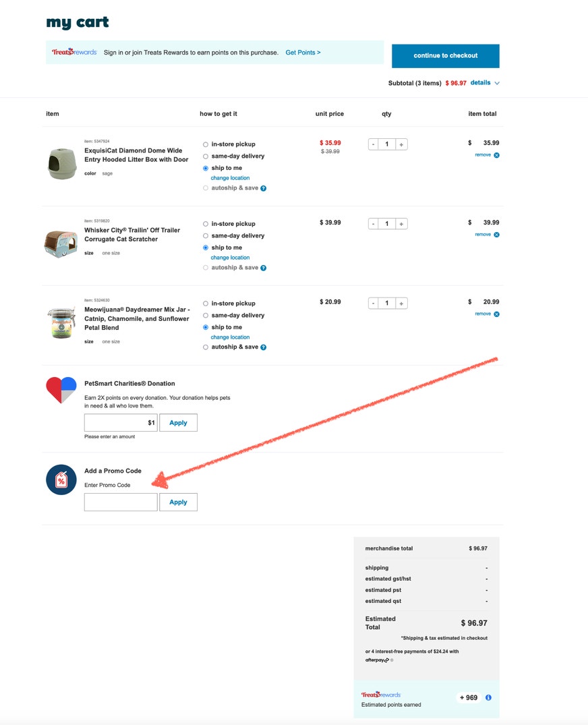The height and width of the screenshot is (725, 588).
Task: Increase quantity of Meowijuana jar
Action: [x=401, y=303]
